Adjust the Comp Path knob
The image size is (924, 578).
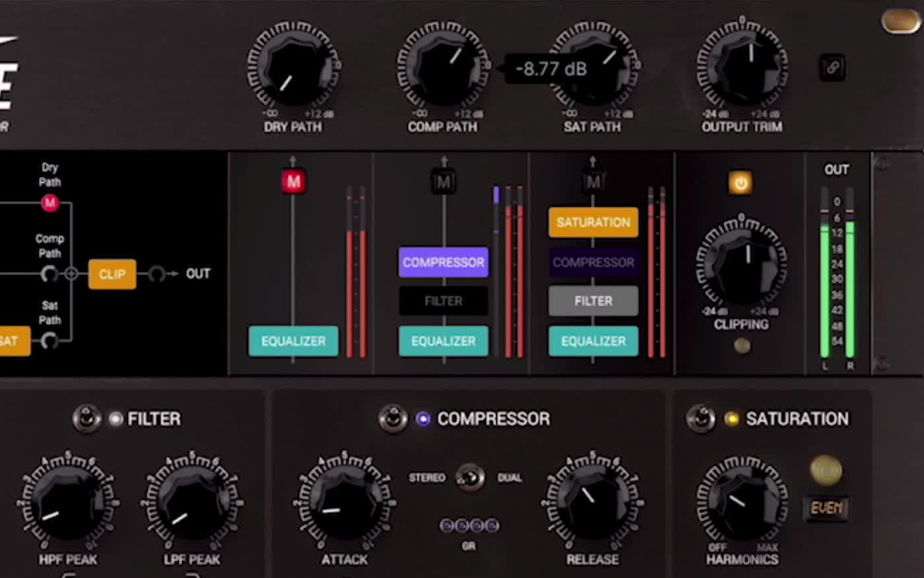tap(443, 66)
